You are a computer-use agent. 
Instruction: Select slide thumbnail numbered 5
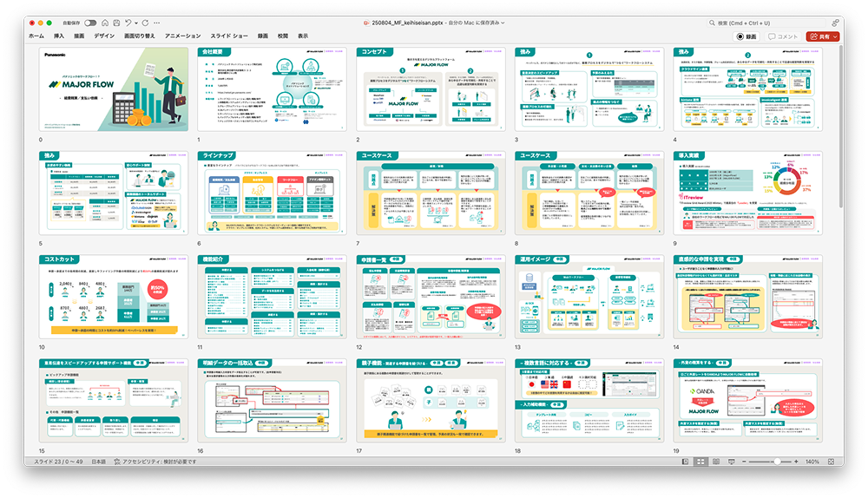(114, 193)
